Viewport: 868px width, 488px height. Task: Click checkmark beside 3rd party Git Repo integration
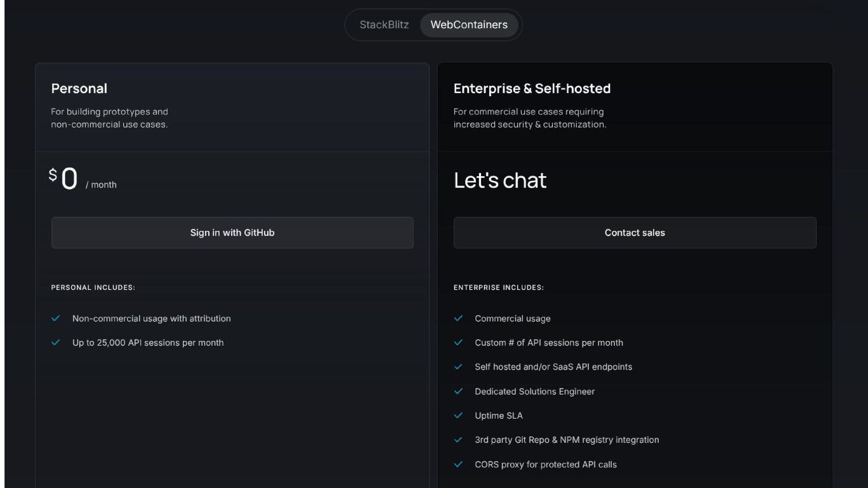point(458,440)
